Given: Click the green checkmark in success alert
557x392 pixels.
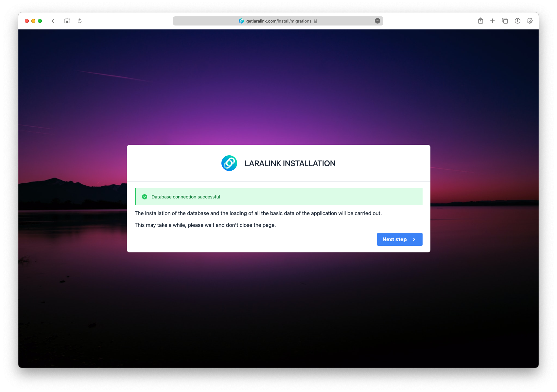Looking at the screenshot, I should click(145, 197).
